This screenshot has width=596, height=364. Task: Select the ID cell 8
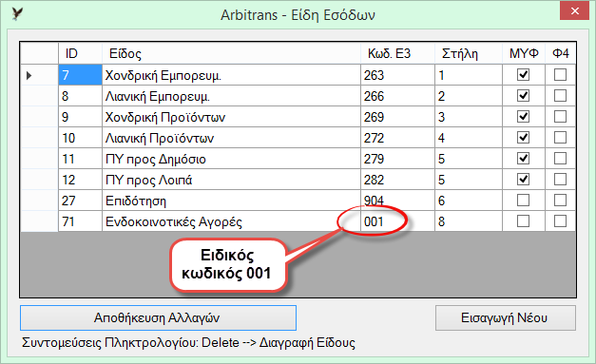[x=80, y=96]
